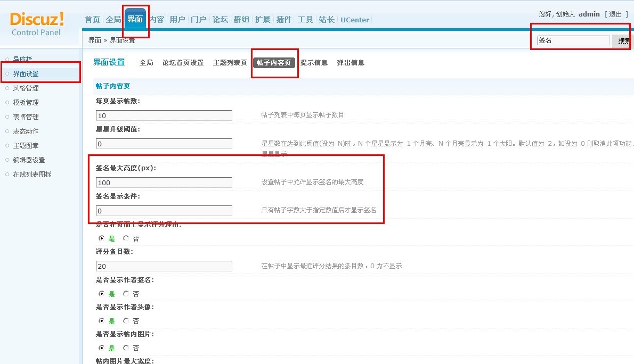The image size is (634, 364).
Task: Select 是 for 是否显示帖内图片
Action: click(x=101, y=348)
